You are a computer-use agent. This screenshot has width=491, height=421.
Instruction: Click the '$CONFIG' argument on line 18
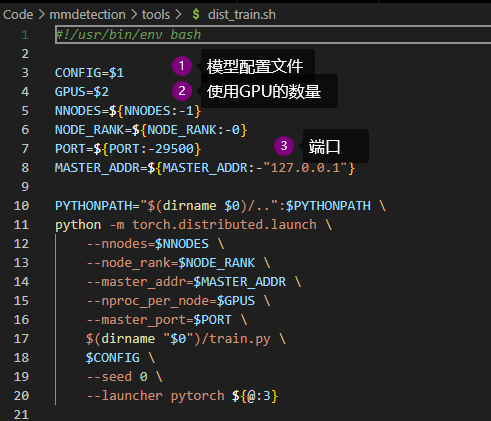point(113,358)
